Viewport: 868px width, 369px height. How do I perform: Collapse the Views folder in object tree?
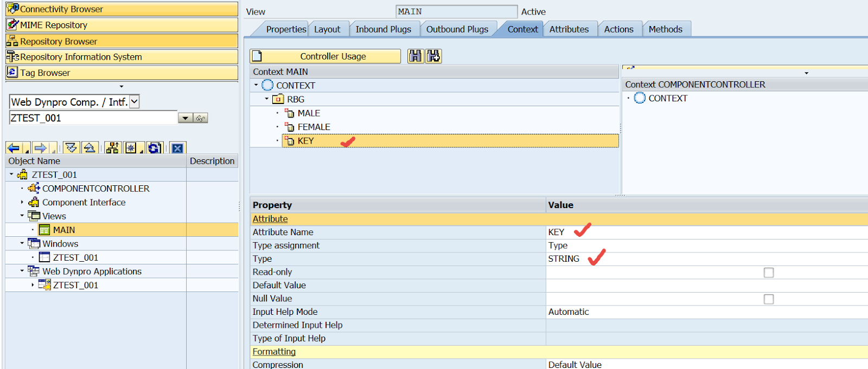click(x=22, y=216)
